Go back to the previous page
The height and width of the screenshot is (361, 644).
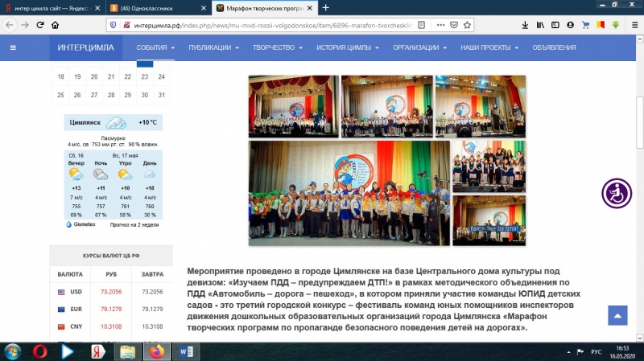[10, 25]
